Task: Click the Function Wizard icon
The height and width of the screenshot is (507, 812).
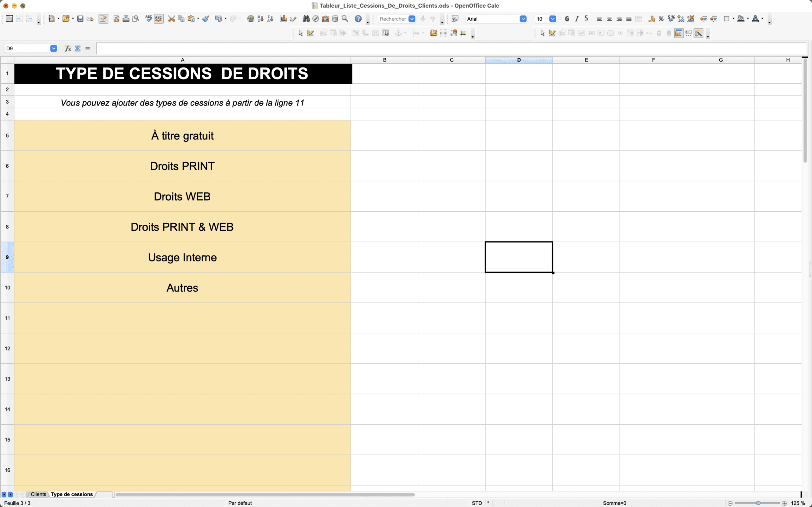Action: (68, 48)
